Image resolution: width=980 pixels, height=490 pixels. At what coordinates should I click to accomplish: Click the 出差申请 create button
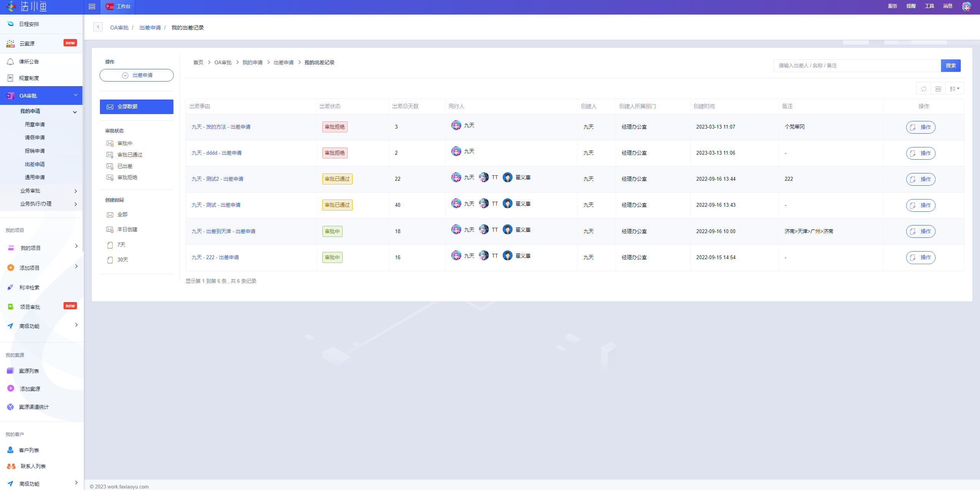coord(137,75)
